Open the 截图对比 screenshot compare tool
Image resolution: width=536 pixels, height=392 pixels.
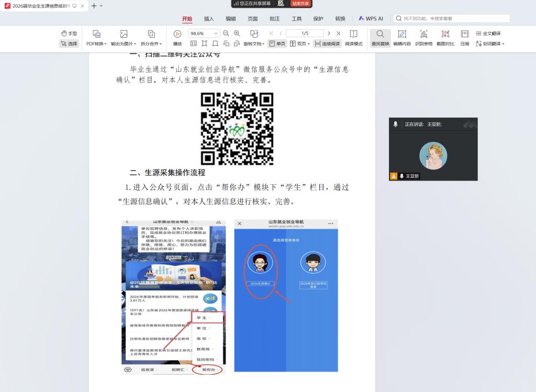click(445, 38)
